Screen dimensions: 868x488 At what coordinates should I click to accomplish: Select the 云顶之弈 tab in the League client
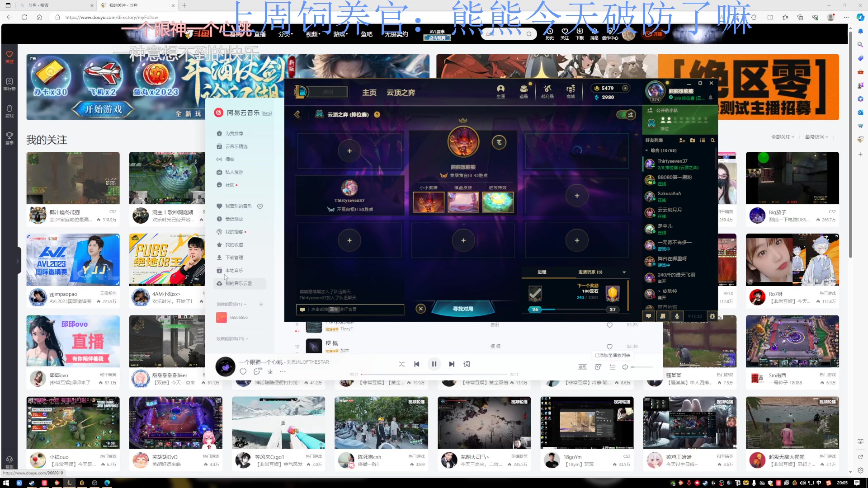click(x=401, y=92)
